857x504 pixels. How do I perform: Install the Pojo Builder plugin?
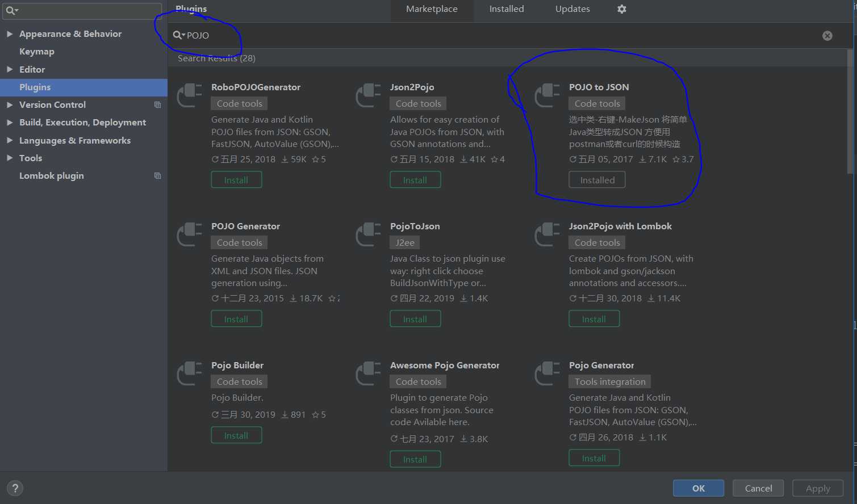point(236,435)
